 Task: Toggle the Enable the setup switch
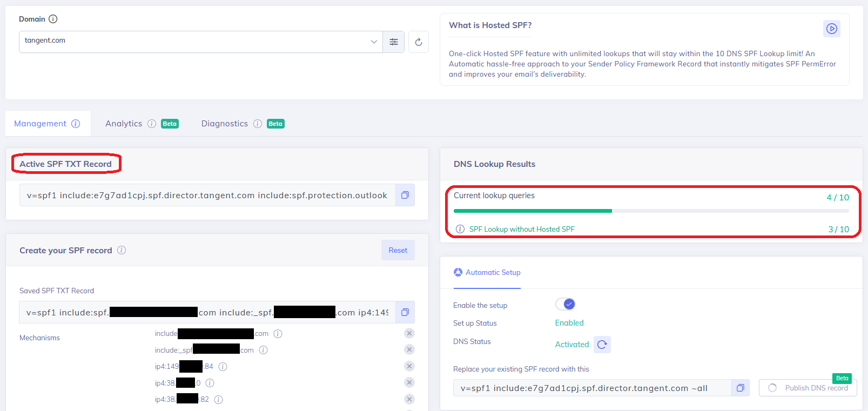pos(566,304)
